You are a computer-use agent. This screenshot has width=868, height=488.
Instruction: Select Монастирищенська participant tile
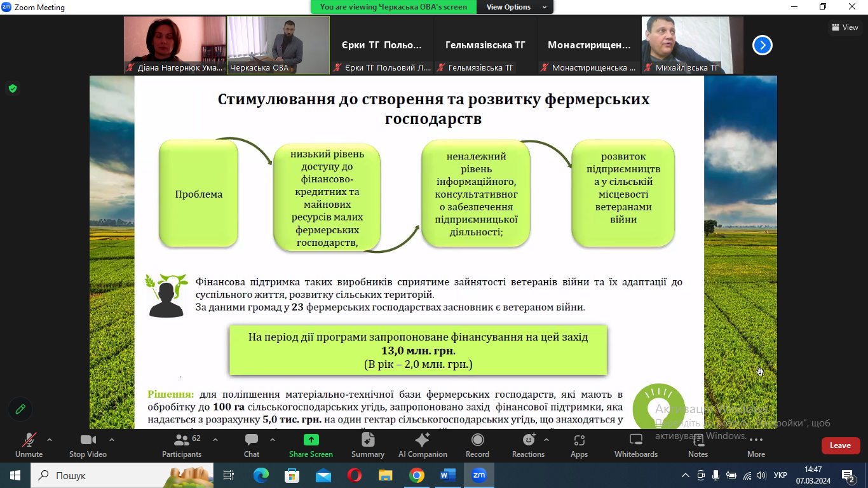pos(589,45)
